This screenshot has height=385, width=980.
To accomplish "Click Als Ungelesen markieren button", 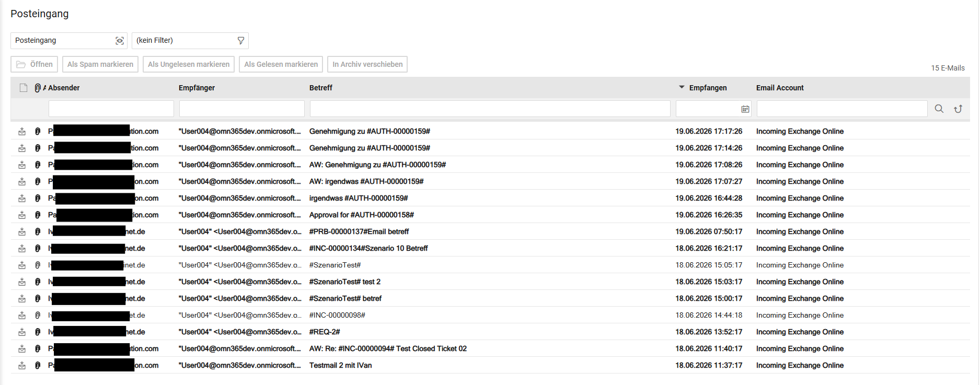I will coord(189,64).
